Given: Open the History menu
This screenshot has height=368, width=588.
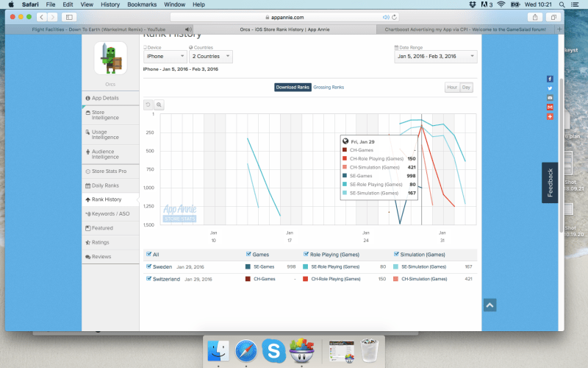Looking at the screenshot, I should (110, 4).
